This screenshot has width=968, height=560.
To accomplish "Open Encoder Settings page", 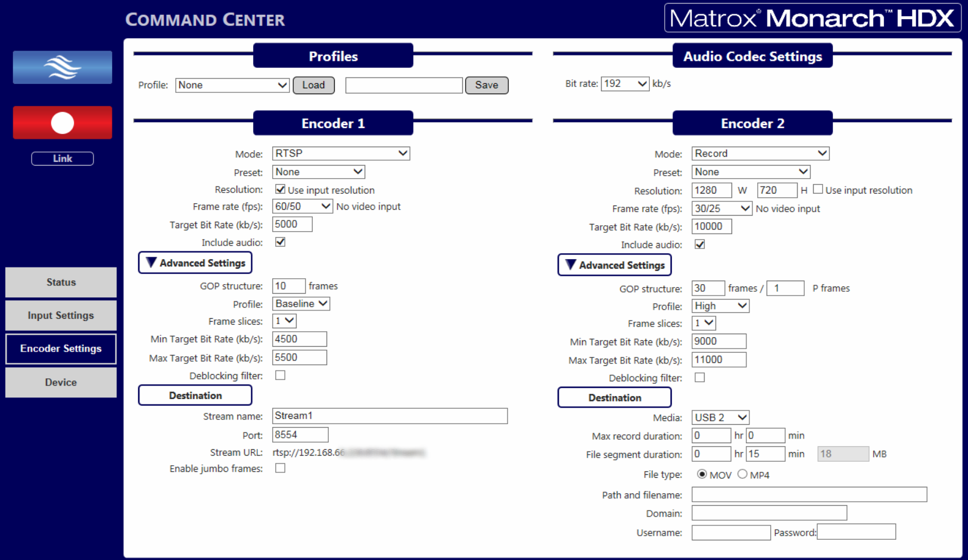I will [61, 349].
